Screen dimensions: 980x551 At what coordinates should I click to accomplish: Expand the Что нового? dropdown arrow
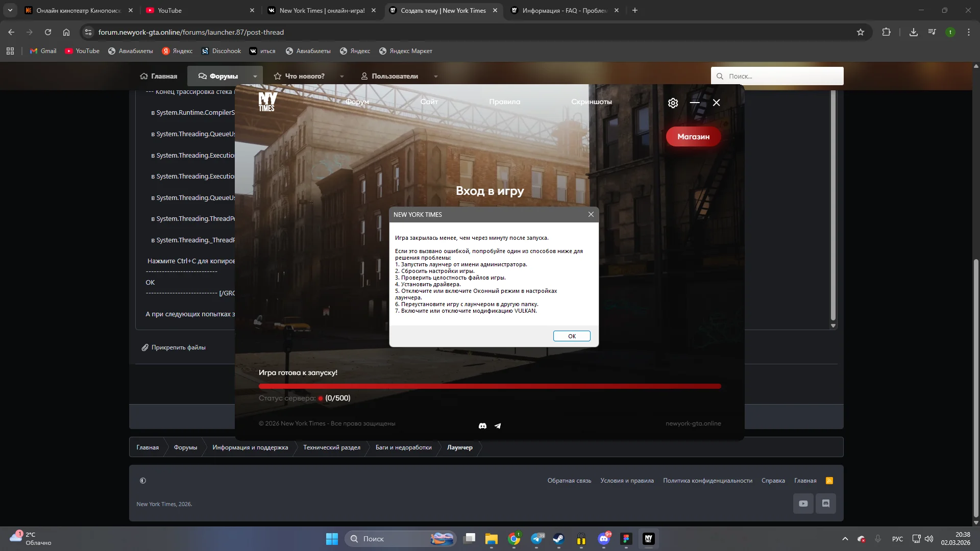click(342, 77)
